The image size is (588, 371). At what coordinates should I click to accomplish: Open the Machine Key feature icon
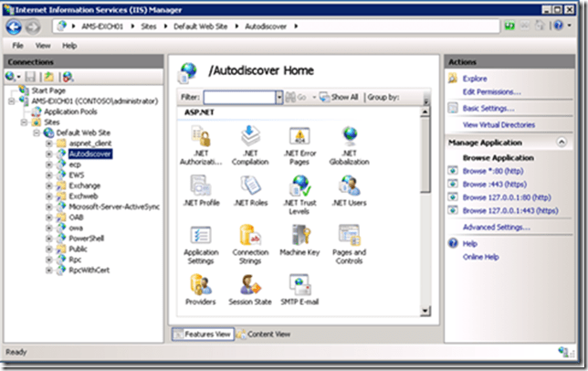(x=299, y=236)
